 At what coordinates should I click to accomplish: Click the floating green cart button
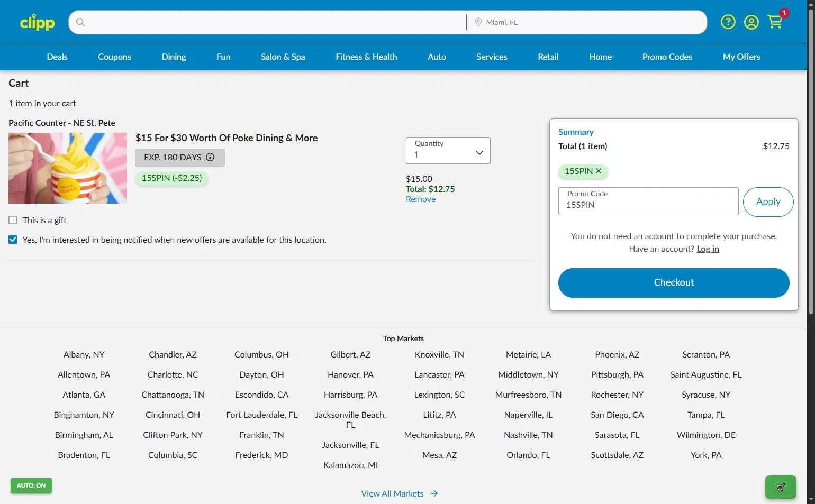coord(781,487)
